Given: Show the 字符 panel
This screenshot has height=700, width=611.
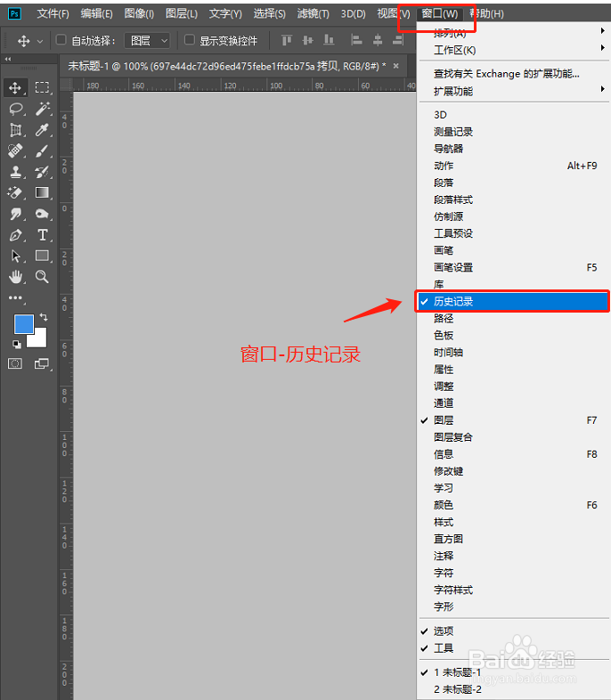Looking at the screenshot, I should (x=512, y=573).
